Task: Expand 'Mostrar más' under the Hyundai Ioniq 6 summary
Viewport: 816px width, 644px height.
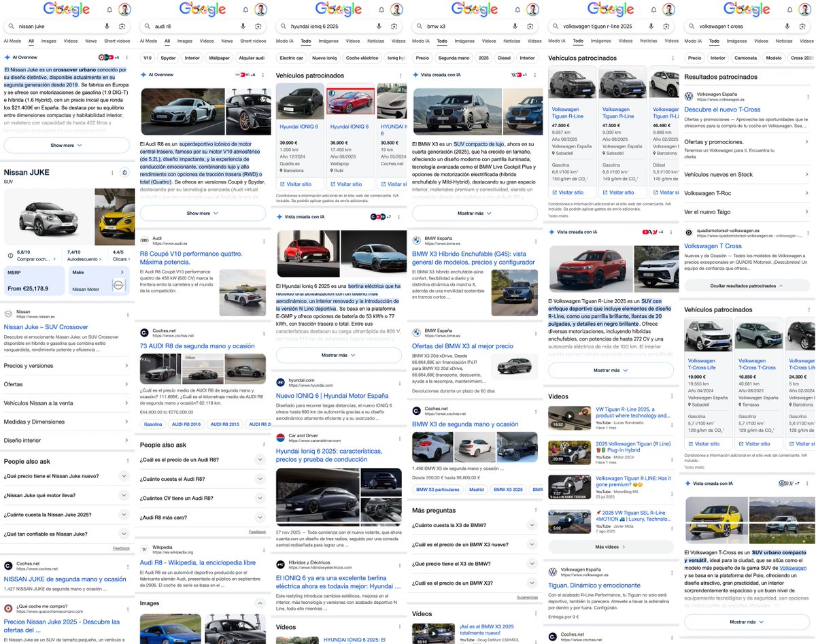Action: (339, 355)
